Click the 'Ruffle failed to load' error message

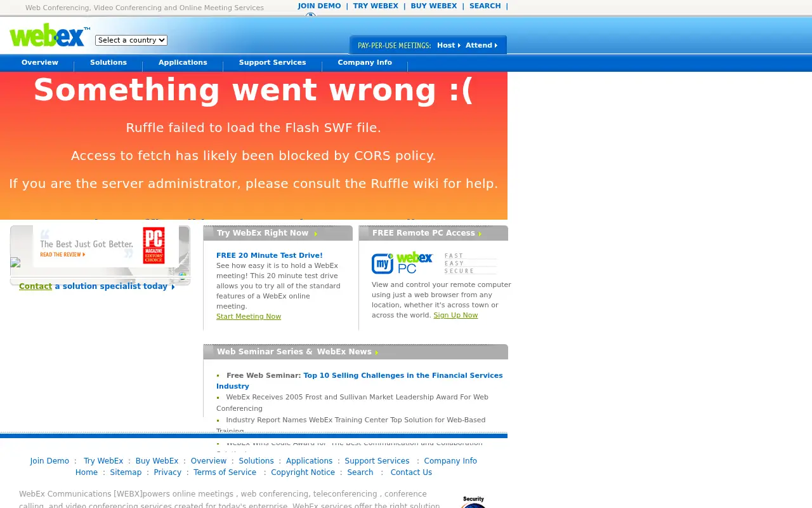(x=253, y=128)
